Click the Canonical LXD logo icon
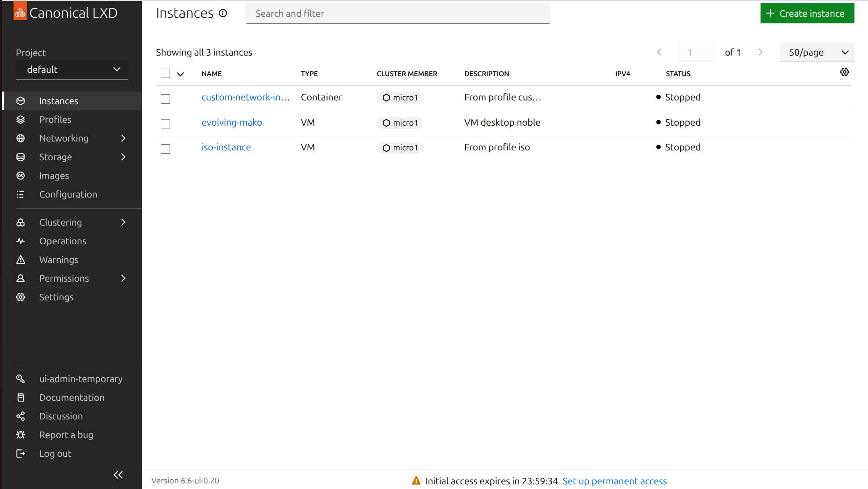The width and height of the screenshot is (868, 489). tap(20, 12)
